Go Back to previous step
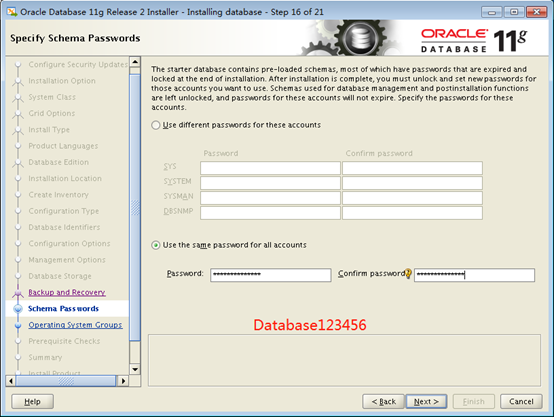Viewport: 554px width, 417px height. pyautogui.click(x=383, y=401)
